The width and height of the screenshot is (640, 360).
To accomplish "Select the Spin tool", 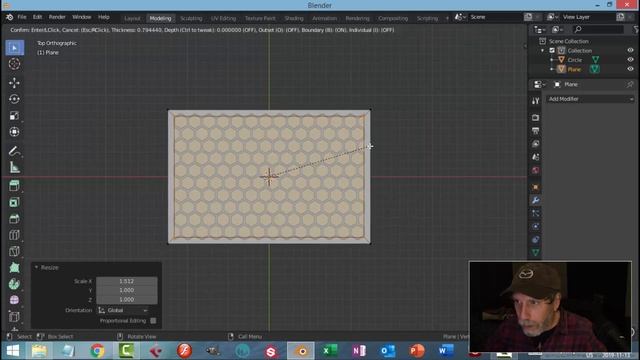I will [x=14, y=284].
